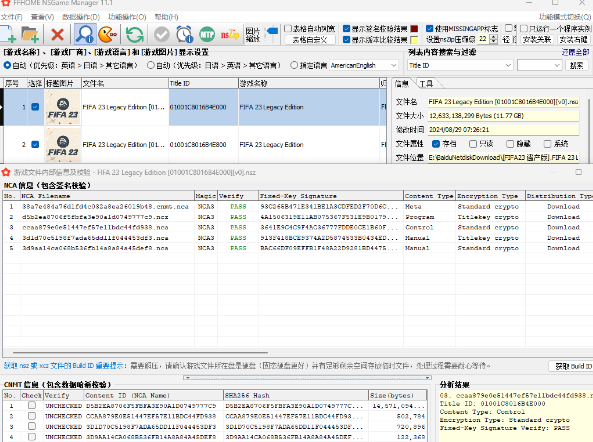Toggle row 2 selection checkbox
Screen dimensions: 593x442
(35, 144)
